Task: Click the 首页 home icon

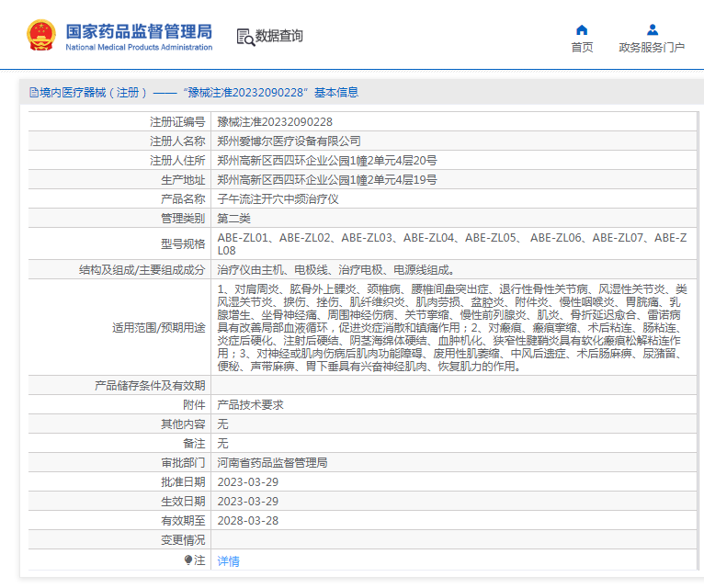Action: click(582, 30)
